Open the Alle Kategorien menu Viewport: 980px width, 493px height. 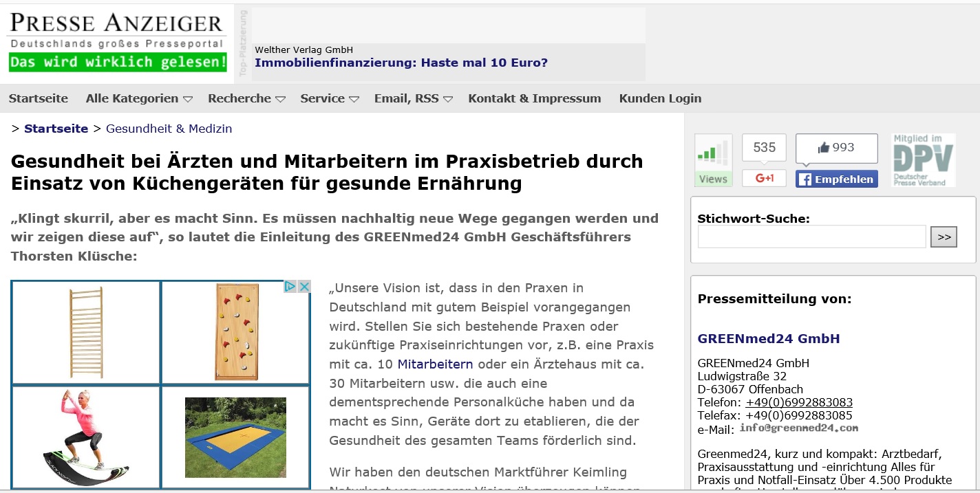[132, 98]
